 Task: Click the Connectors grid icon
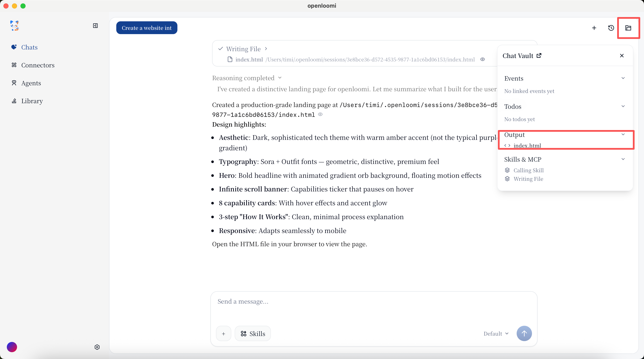[x=14, y=65]
